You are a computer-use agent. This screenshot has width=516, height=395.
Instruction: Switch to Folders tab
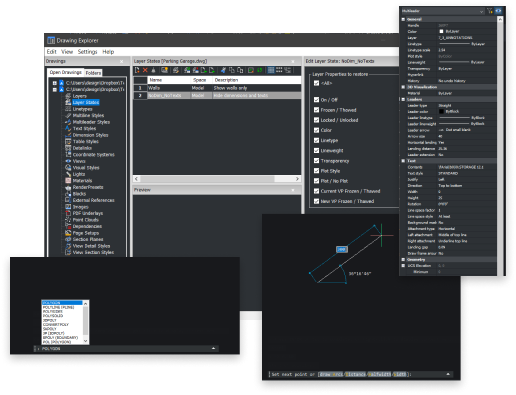(x=93, y=73)
